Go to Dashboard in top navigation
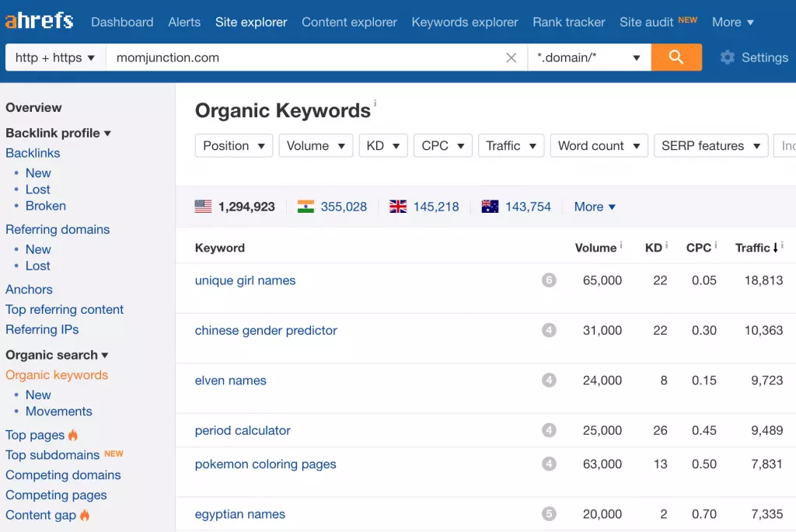This screenshot has height=532, width=796. [122, 23]
